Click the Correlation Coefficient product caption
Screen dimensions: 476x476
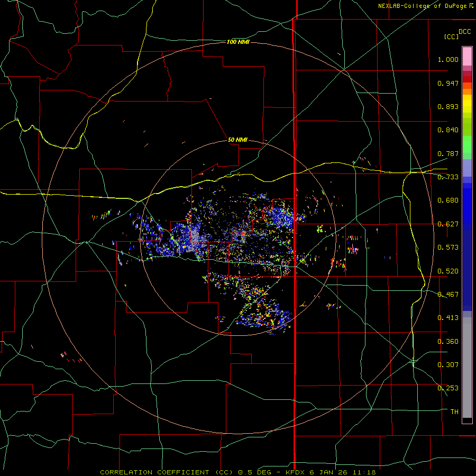pyautogui.click(x=238, y=472)
